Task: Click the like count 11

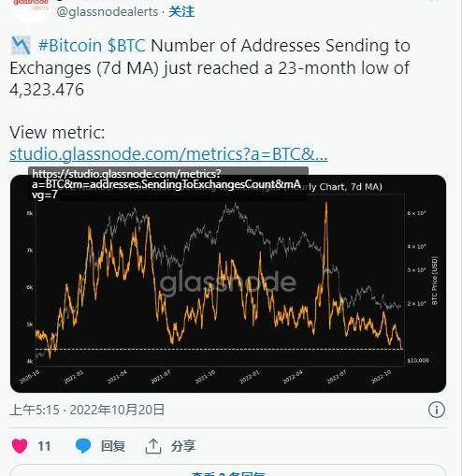Action: 44,446
